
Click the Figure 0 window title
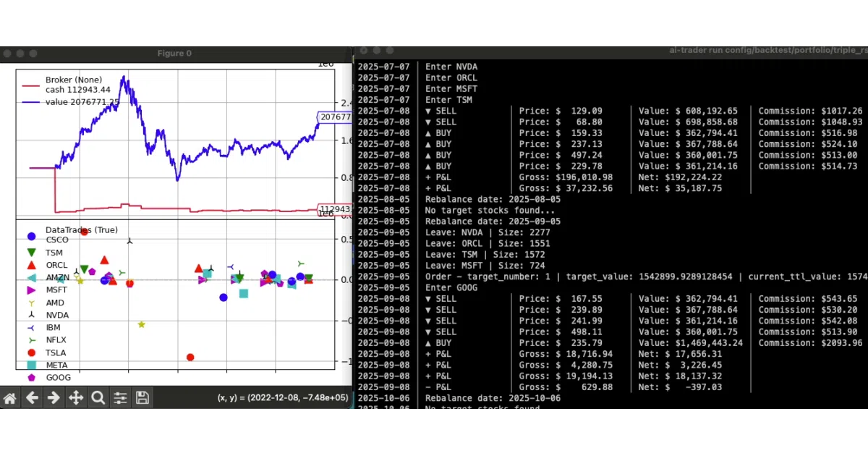[174, 54]
